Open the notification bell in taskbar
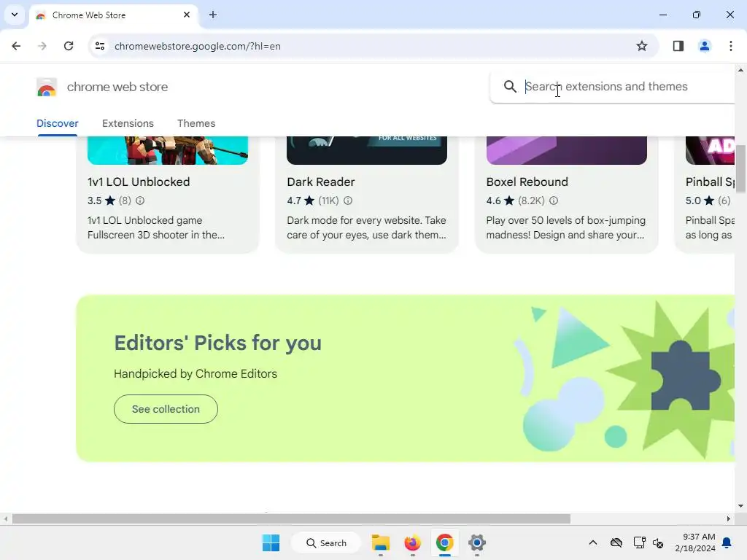747x560 pixels. 727,542
